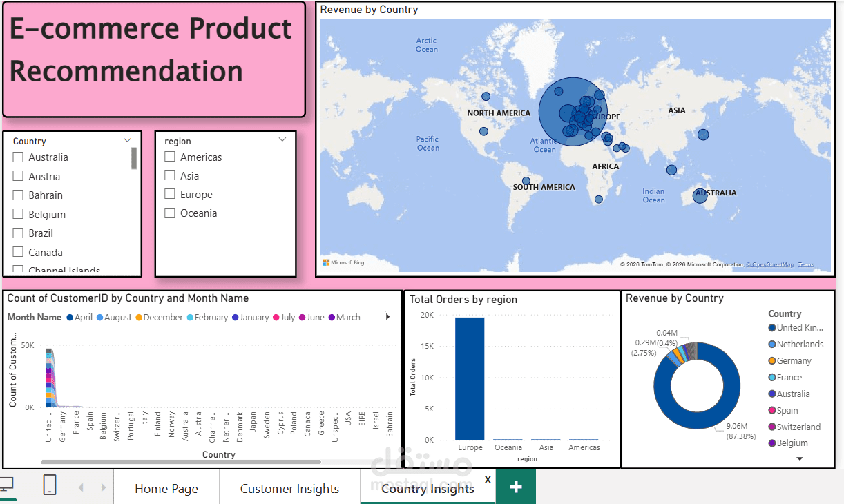The image size is (844, 504).
Task: Select Netherlands in donut legend
Action: click(x=795, y=344)
